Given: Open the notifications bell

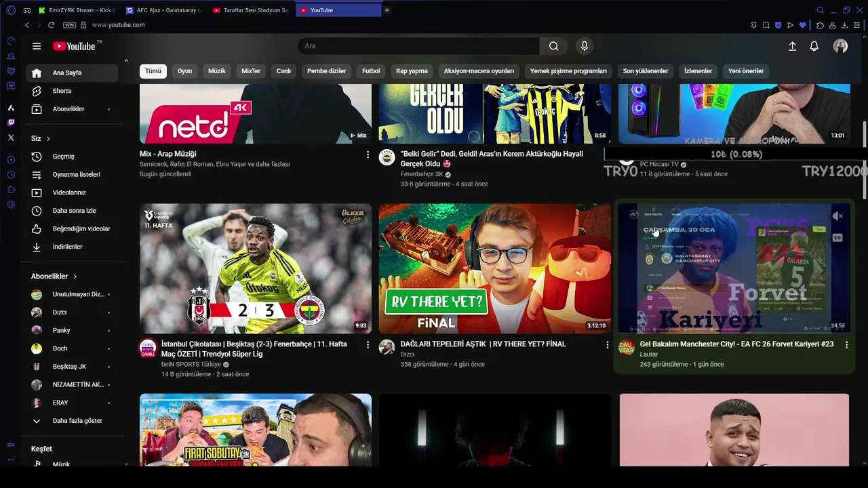Looking at the screenshot, I should [x=814, y=46].
